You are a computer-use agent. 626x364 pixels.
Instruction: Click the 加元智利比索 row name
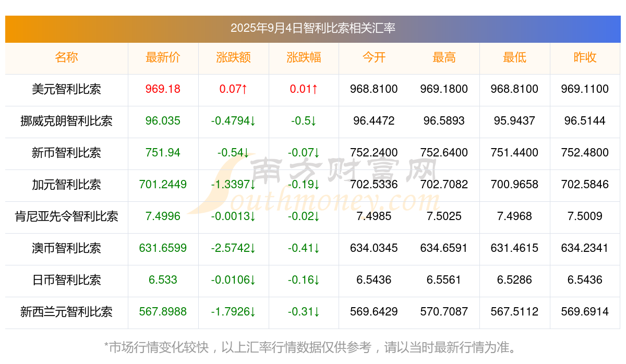click(66, 185)
